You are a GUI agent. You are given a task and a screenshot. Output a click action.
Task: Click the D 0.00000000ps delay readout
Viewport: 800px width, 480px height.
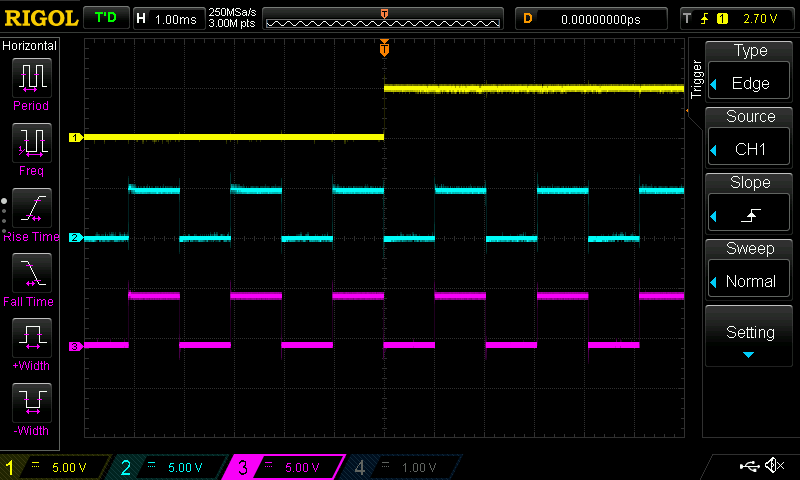[591, 19]
